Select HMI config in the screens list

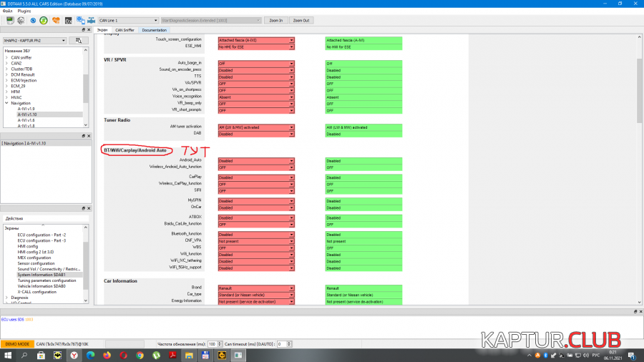coord(29,246)
